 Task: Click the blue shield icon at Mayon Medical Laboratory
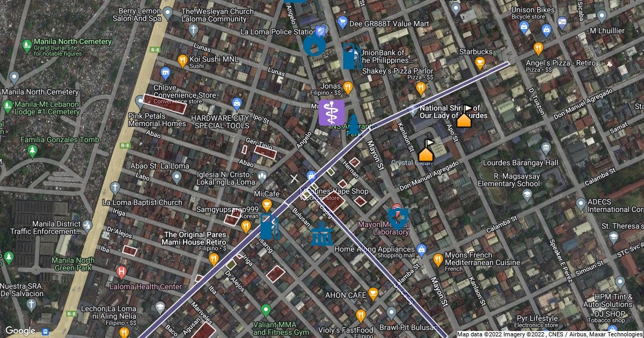coord(398,218)
